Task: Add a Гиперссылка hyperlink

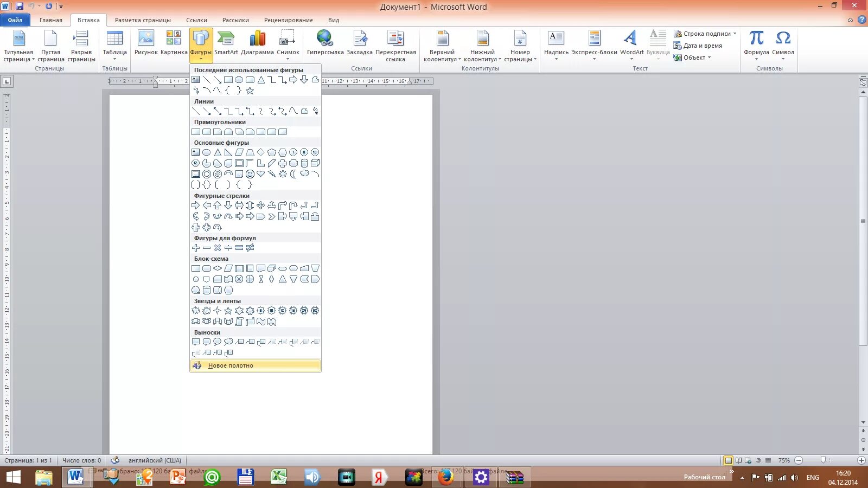Action: point(325,43)
